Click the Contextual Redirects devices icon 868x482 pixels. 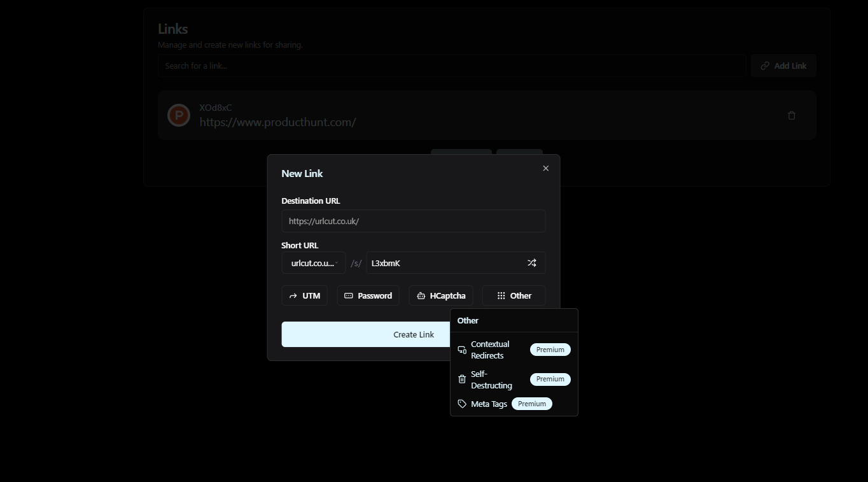462,350
